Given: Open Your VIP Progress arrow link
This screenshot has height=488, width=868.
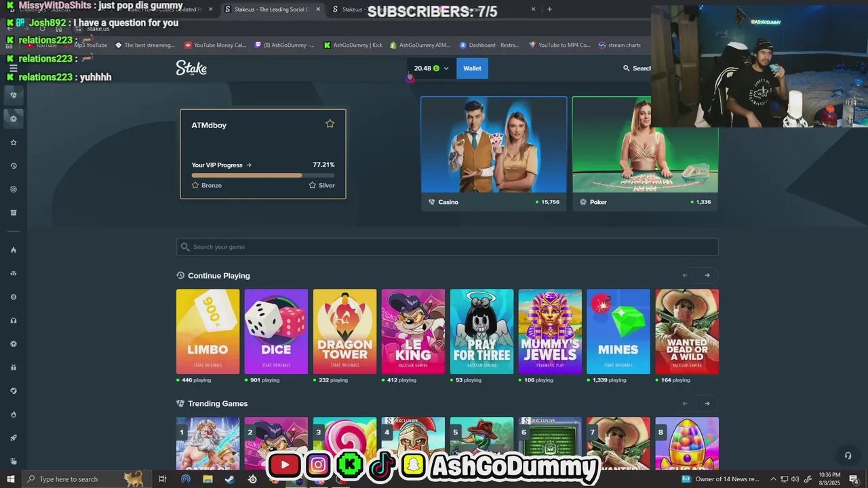Looking at the screenshot, I should tap(221, 165).
